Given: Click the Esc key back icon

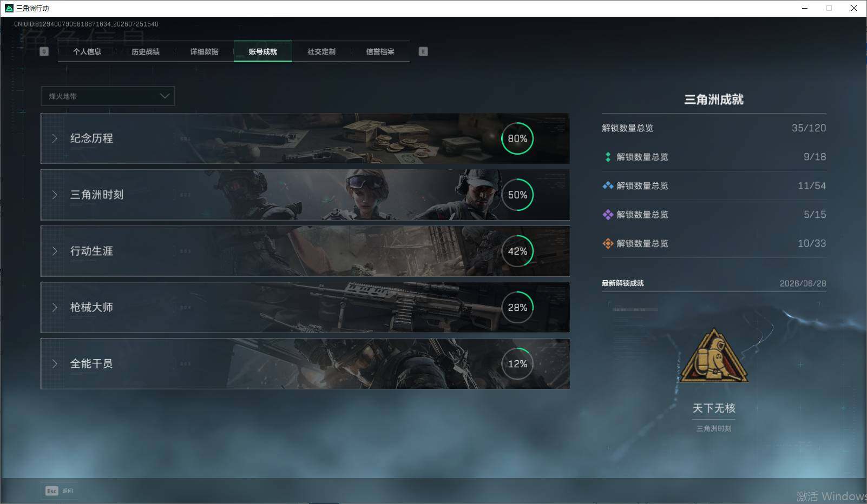Looking at the screenshot, I should pyautogui.click(x=51, y=491).
